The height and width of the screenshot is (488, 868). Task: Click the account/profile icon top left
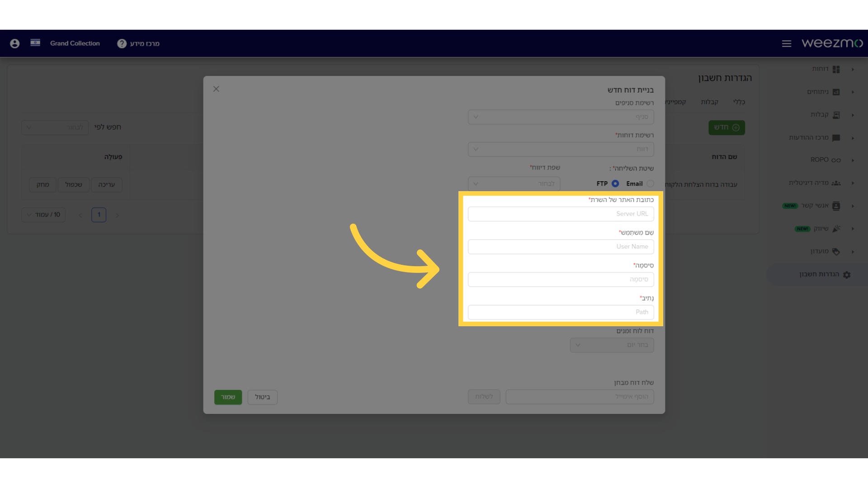pyautogui.click(x=14, y=43)
